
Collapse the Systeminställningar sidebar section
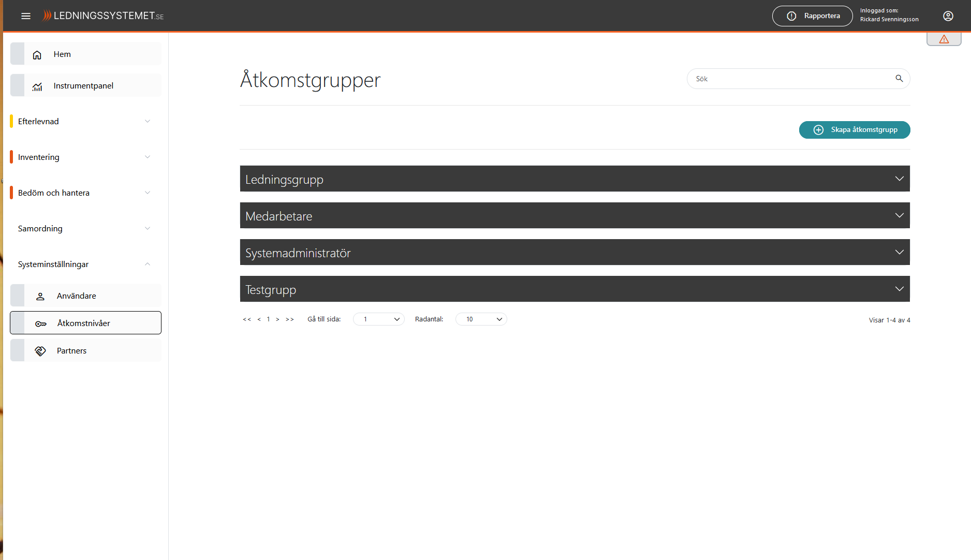coord(147,264)
